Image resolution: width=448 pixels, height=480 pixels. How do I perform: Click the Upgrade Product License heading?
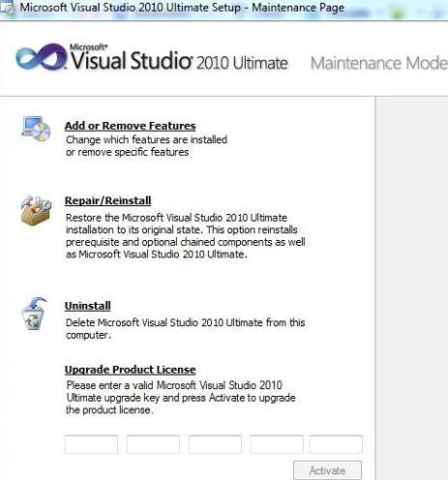pos(130,370)
